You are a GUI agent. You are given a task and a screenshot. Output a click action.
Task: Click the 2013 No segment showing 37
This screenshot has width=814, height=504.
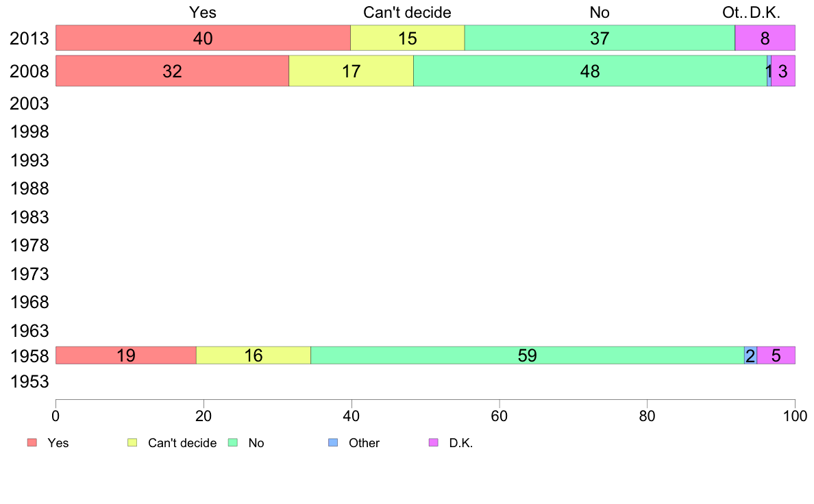pyautogui.click(x=600, y=38)
